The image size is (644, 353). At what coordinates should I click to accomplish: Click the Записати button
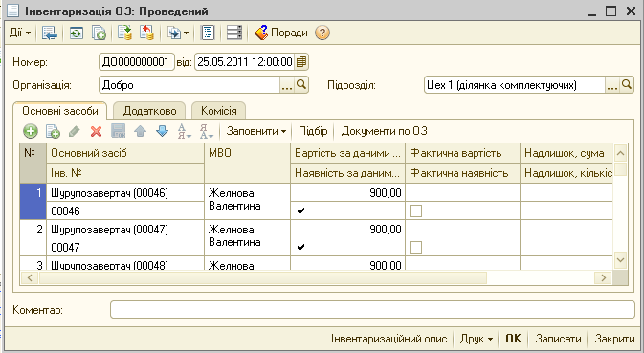(x=558, y=339)
